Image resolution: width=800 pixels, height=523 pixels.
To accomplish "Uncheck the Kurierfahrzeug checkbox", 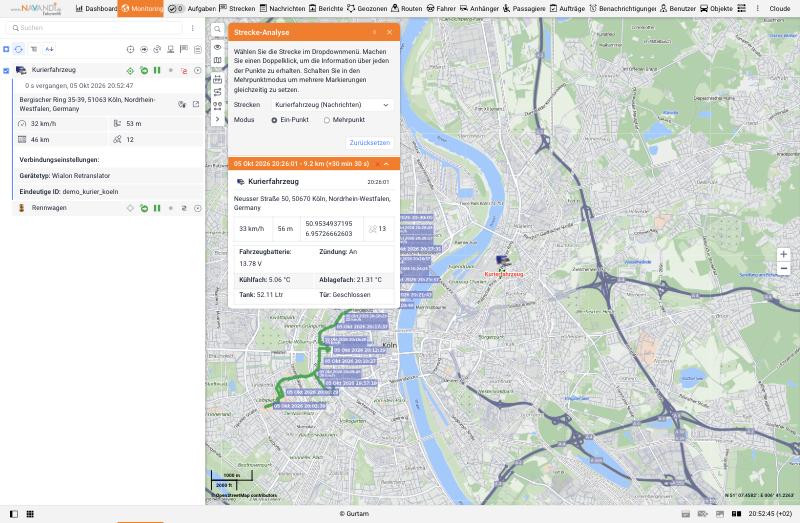I will 6,71.
